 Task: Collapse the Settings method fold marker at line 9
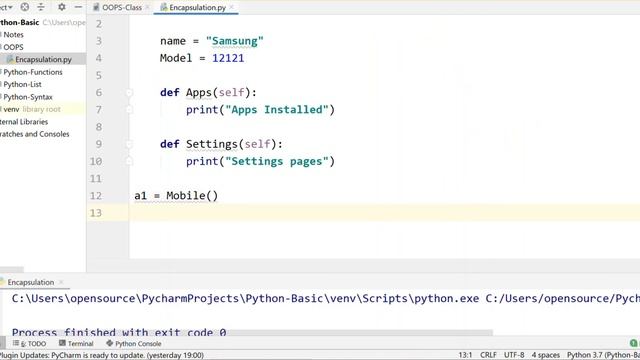click(129, 144)
